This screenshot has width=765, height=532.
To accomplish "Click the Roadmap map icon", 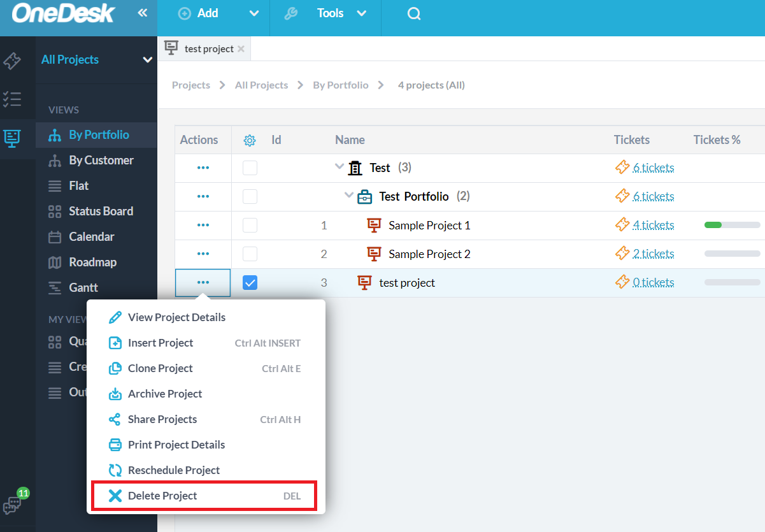I will [x=55, y=262].
